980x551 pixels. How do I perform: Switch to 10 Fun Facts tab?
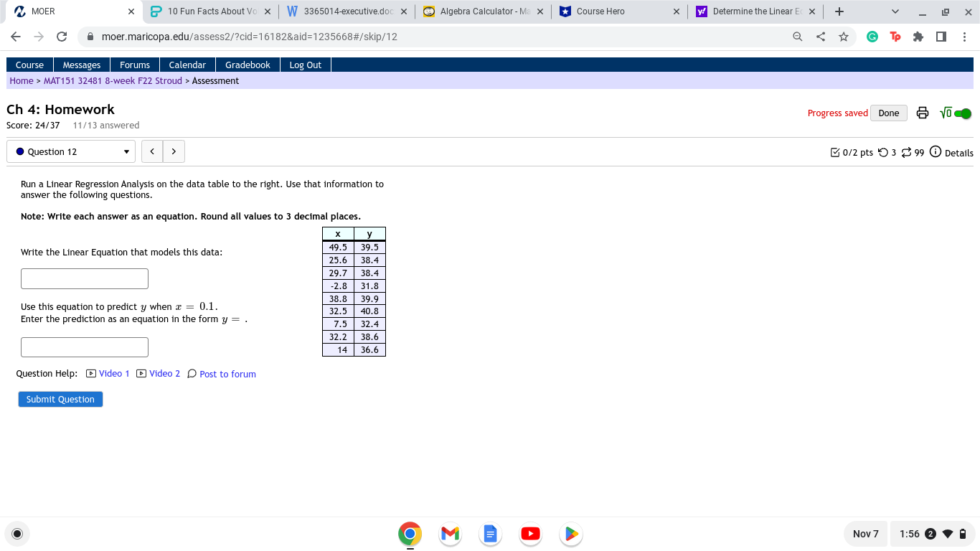[211, 11]
